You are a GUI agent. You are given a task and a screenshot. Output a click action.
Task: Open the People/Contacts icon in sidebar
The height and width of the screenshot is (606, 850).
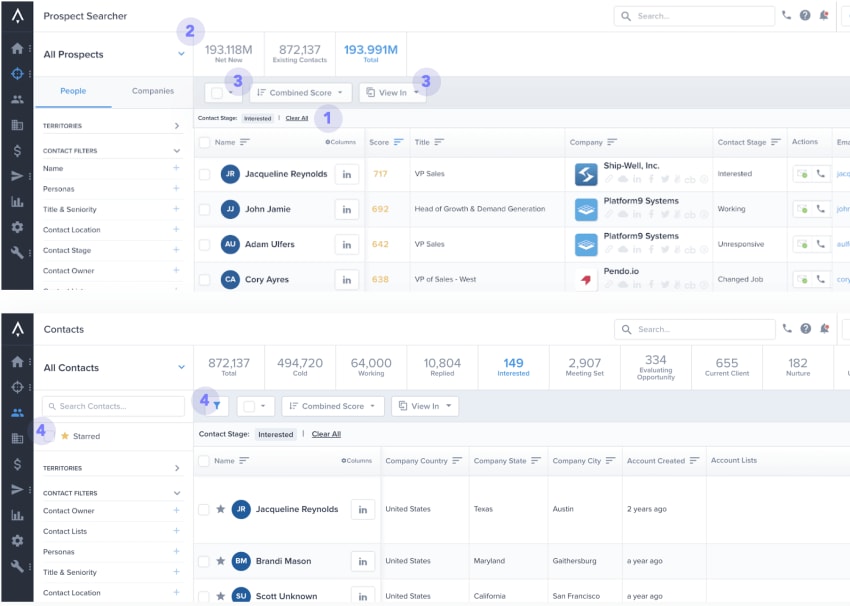coord(16,98)
